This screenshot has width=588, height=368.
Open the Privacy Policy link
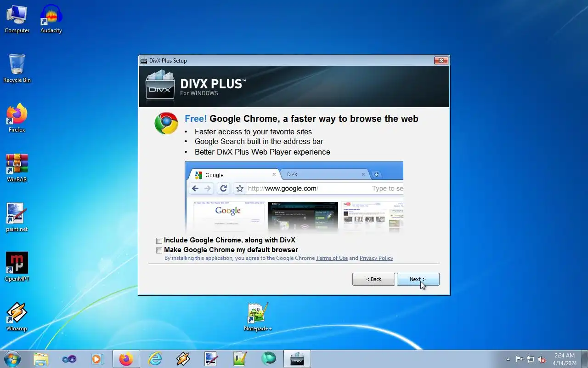tap(376, 258)
